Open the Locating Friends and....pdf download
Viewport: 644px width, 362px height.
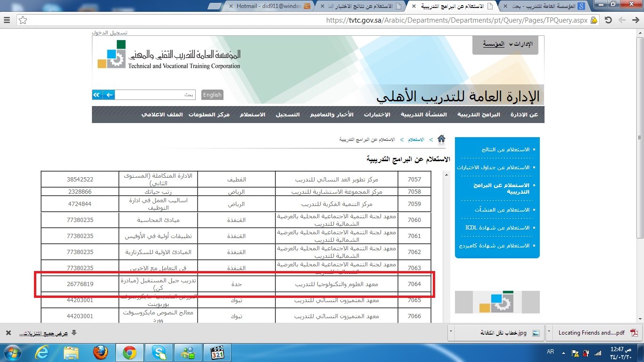(597, 333)
